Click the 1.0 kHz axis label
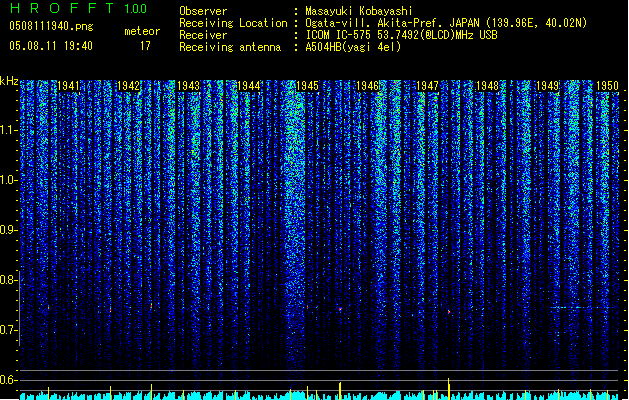 [8, 180]
